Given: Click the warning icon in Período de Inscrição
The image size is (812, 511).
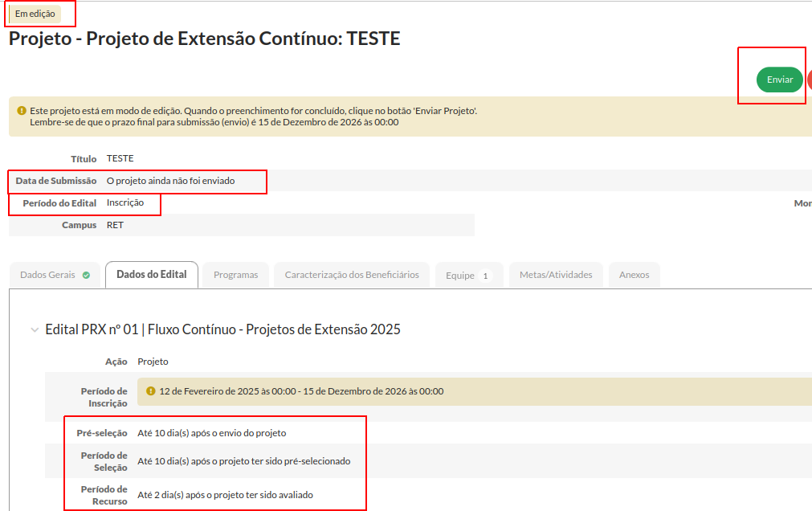Looking at the screenshot, I should pyautogui.click(x=151, y=391).
